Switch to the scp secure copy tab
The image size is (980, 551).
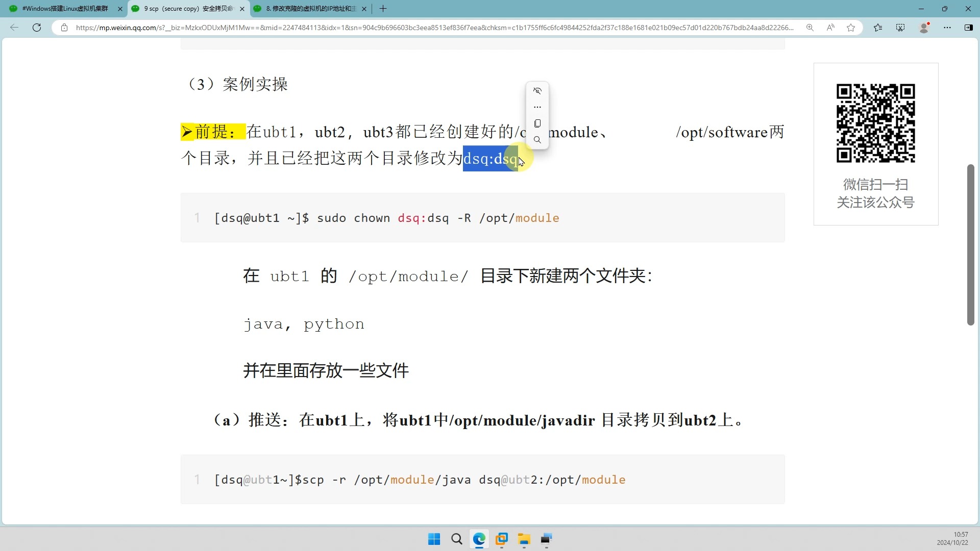coord(184,9)
